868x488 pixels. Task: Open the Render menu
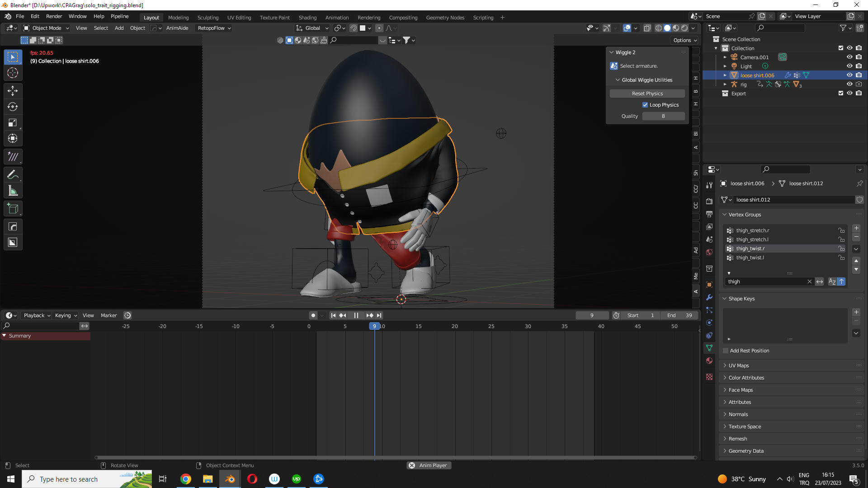point(54,16)
